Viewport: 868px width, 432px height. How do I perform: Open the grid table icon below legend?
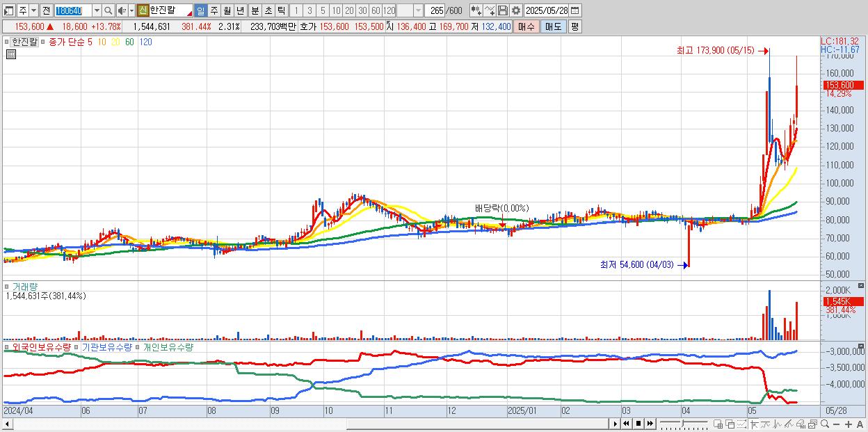pyautogui.click(x=10, y=54)
